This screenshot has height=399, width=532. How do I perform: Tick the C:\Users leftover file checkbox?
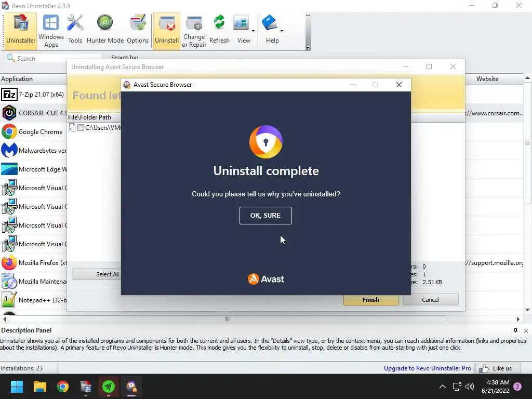(81, 128)
